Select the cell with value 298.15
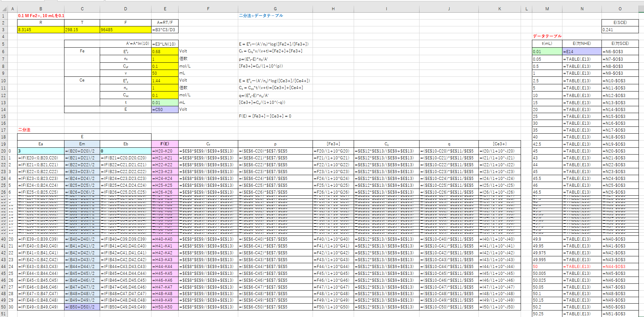644x317 pixels. (x=82, y=30)
